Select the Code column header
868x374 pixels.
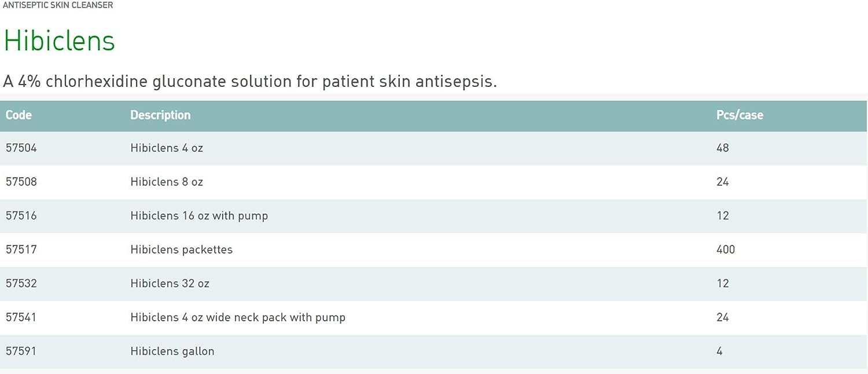pyautogui.click(x=19, y=115)
